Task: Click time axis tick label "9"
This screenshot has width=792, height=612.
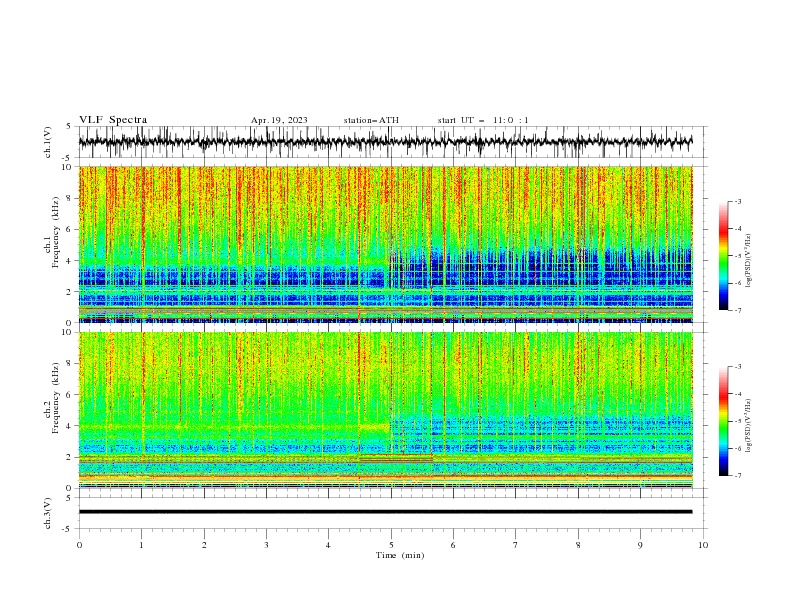Action: (640, 545)
